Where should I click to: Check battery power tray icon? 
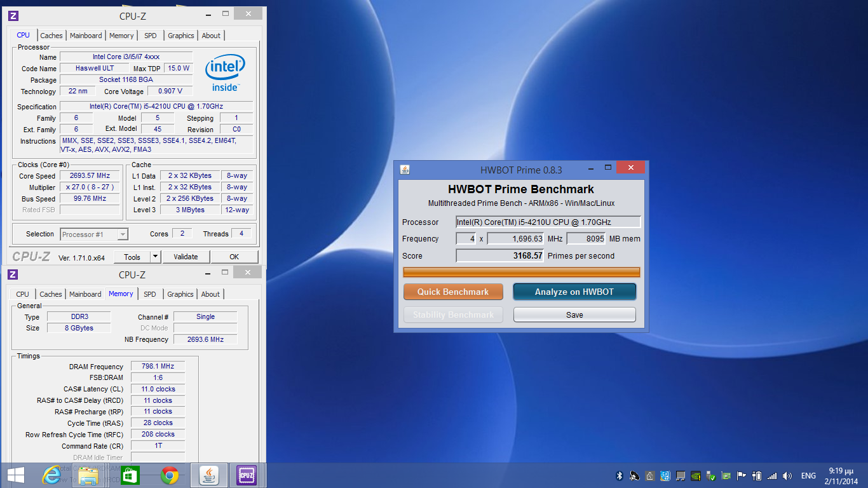757,475
